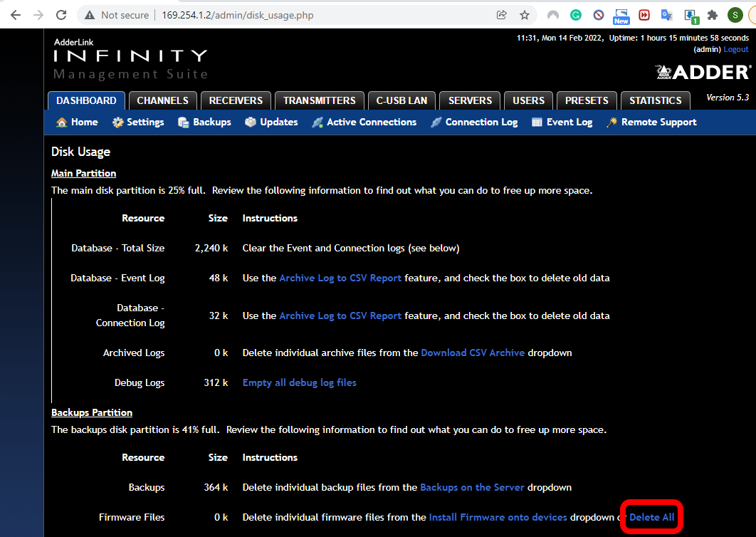The height and width of the screenshot is (537, 756).
Task: Open Archive Log to CSV Report for Connection Log
Action: (340, 316)
